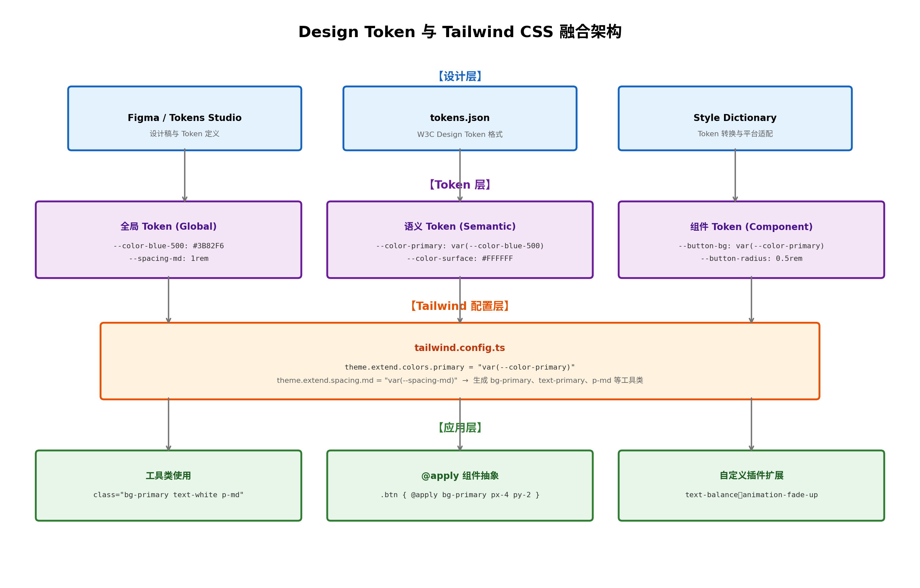920x588 pixels.
Task: Click the theme.extend.colors.primary code line
Action: [460, 367]
